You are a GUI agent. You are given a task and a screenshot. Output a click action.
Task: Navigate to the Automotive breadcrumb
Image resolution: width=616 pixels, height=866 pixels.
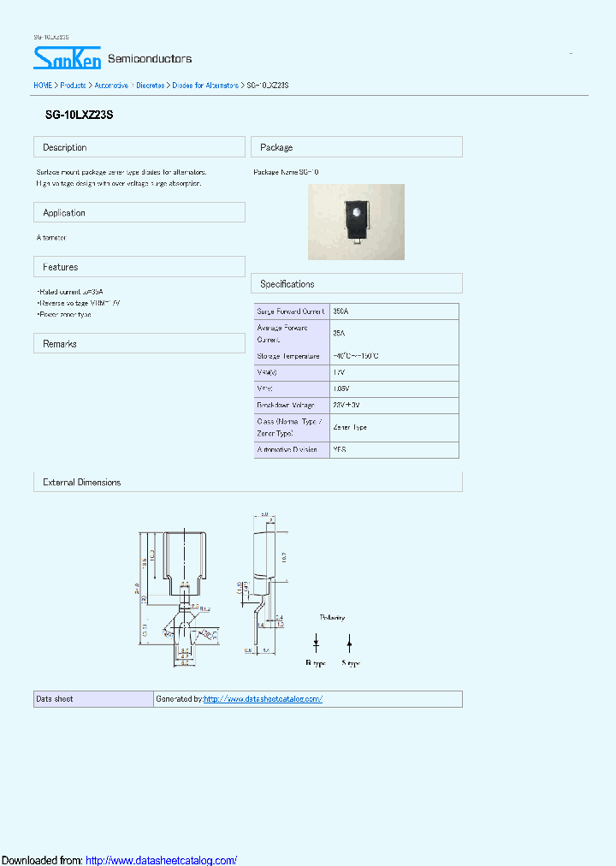[x=111, y=86]
